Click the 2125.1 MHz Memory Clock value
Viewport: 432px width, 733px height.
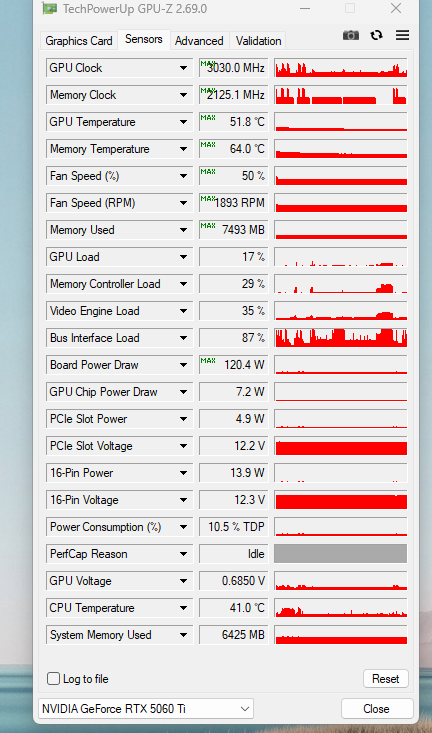tap(234, 95)
